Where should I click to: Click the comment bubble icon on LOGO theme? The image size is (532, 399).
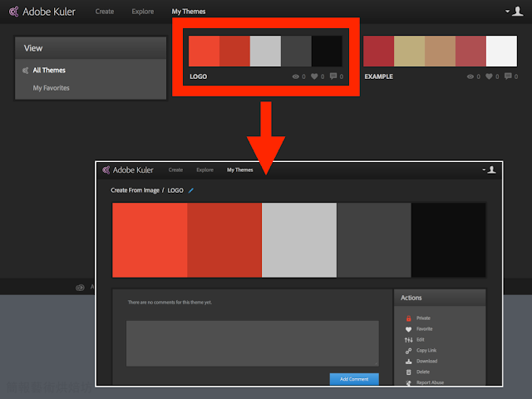click(333, 76)
